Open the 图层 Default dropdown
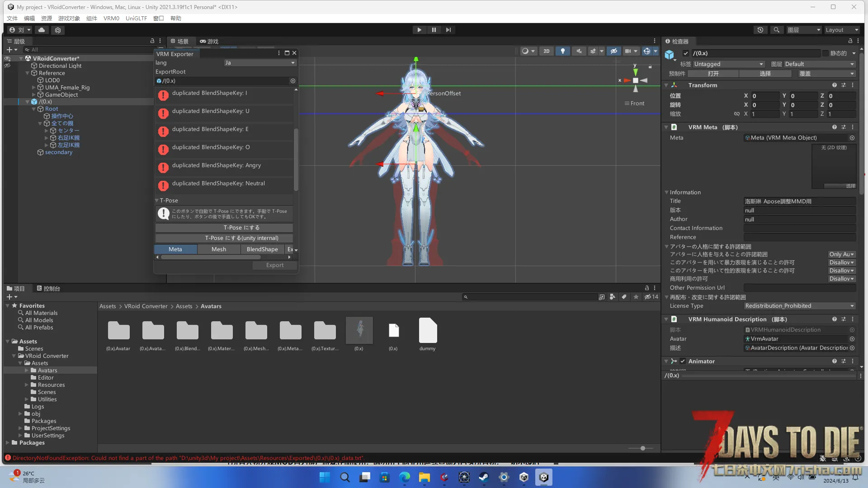This screenshot has width=868, height=488. (x=820, y=64)
